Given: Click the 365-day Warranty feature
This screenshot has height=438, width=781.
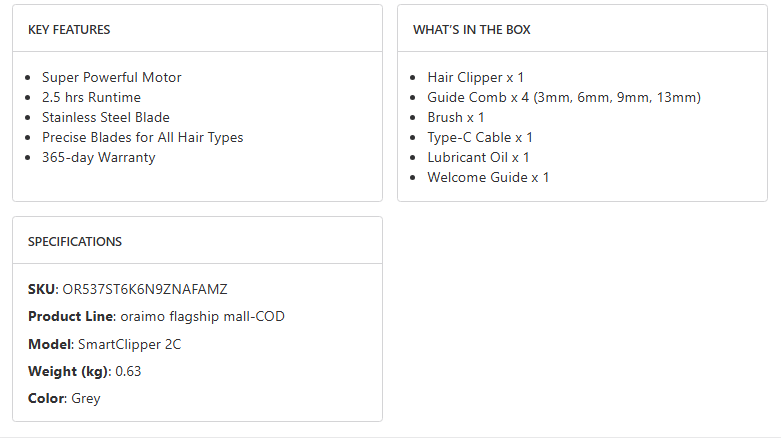Looking at the screenshot, I should click(x=99, y=157).
